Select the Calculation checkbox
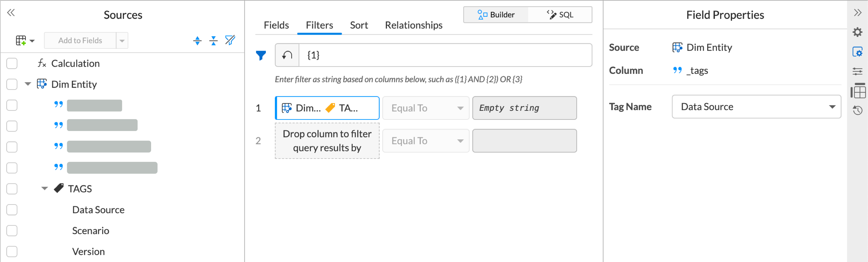 (x=12, y=64)
